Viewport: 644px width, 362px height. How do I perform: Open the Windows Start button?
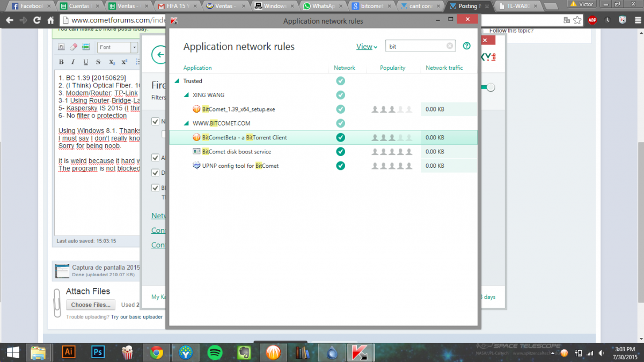(x=13, y=352)
